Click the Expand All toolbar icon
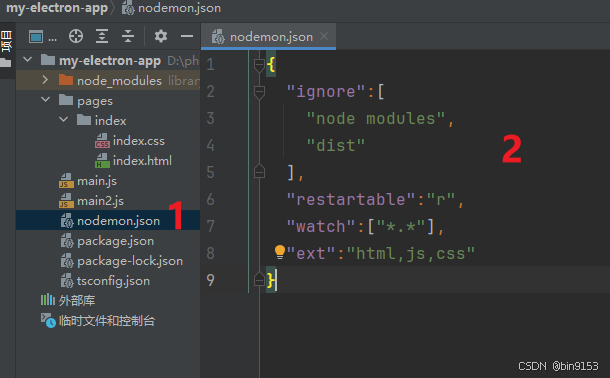 (102, 36)
